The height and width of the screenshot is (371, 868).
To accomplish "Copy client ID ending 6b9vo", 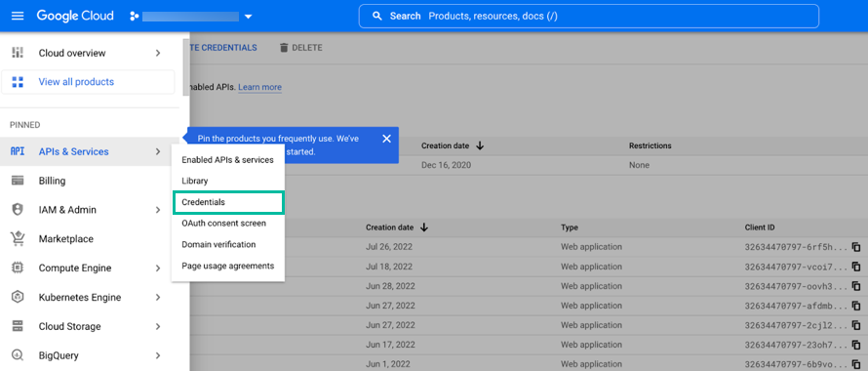I will click(x=856, y=364).
